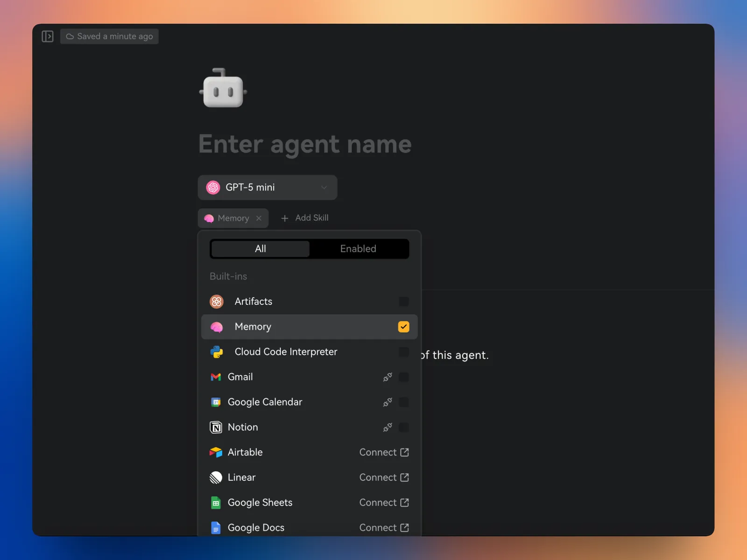This screenshot has width=747, height=560.
Task: Click the Python Cloud Code Interpreter icon
Action: click(x=217, y=352)
